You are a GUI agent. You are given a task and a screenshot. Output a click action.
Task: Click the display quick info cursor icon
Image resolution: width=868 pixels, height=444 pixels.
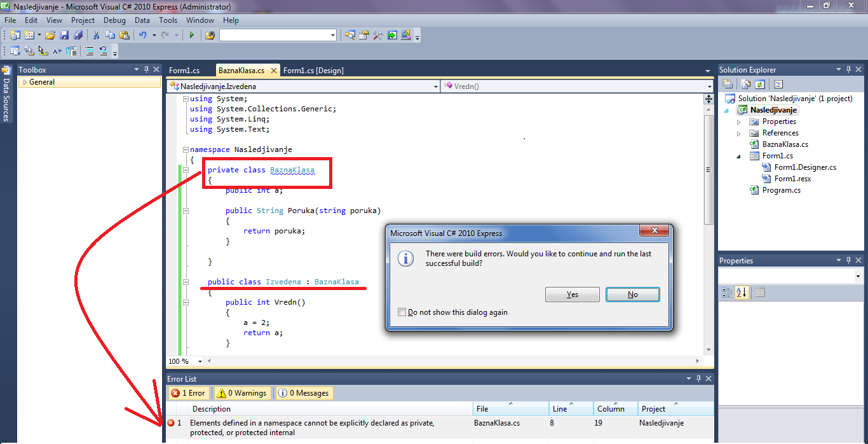(43, 51)
